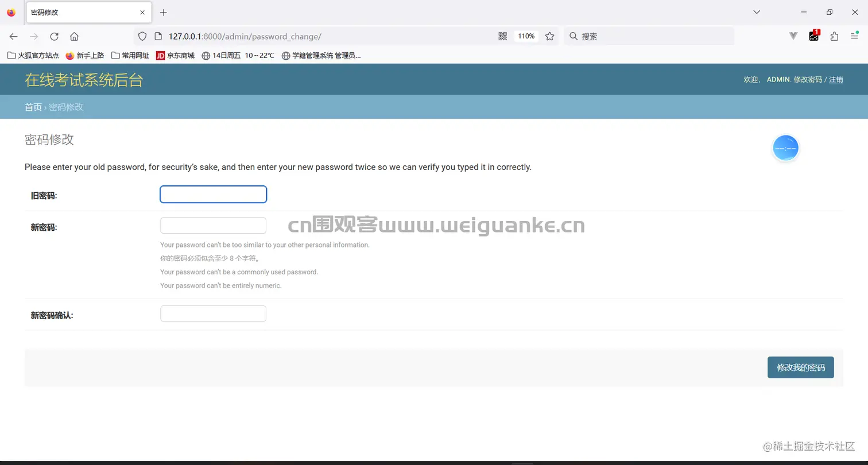This screenshot has height=465, width=868.
Task: Open the 新手上路 bookmark
Action: click(x=84, y=56)
